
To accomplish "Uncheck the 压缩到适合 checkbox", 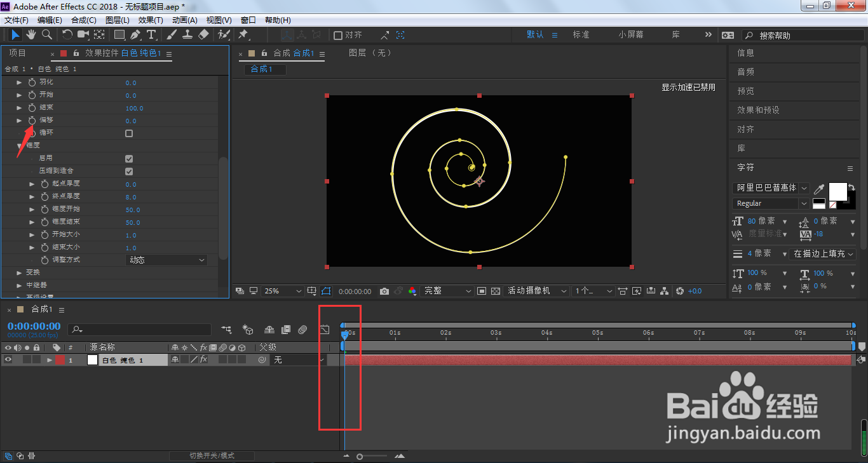I will [x=129, y=171].
